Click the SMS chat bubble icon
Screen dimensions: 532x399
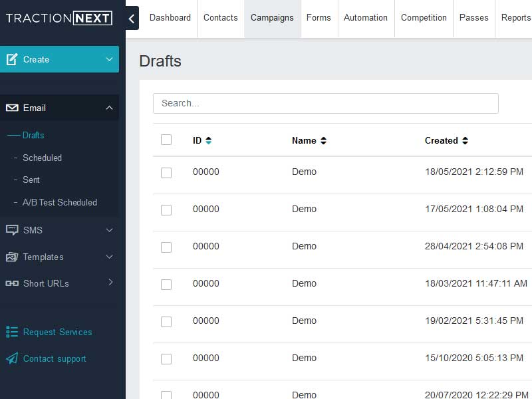[x=12, y=230]
